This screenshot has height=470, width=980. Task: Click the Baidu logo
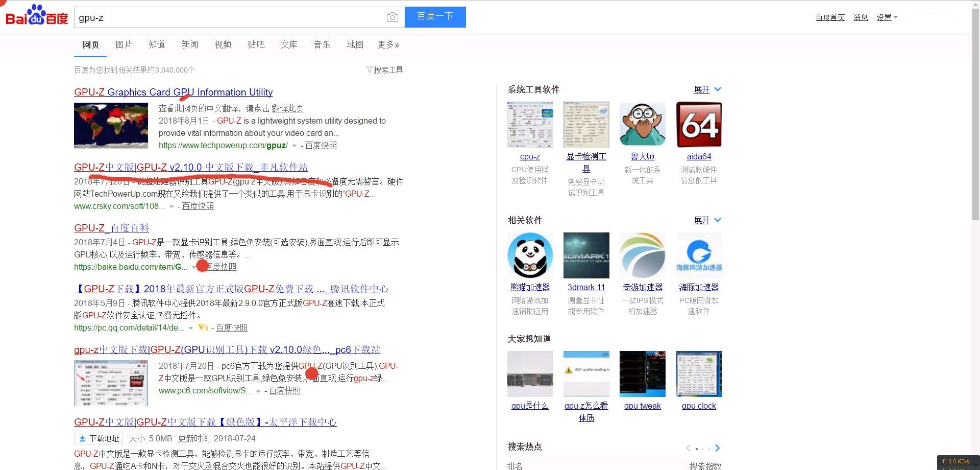tap(36, 15)
